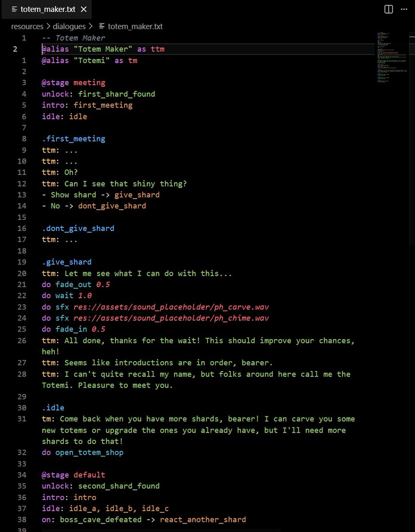Click 'All done, thanks for the wait!' line
415x532 pixels.
pos(199,346)
